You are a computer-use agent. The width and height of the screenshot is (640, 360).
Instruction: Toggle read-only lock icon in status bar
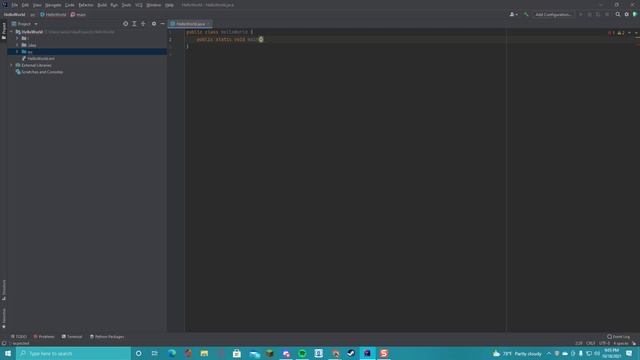634,343
